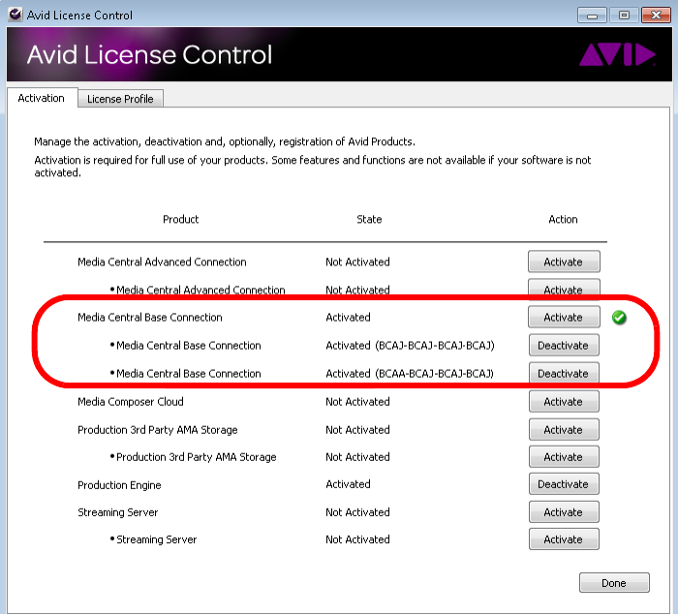678x616 pixels.
Task: Activate Media Composer Cloud
Action: pyautogui.click(x=564, y=401)
